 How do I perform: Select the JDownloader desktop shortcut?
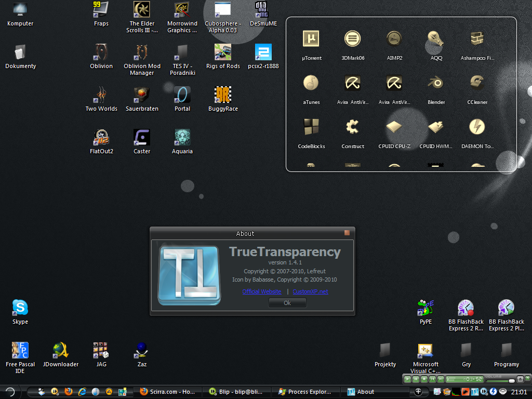point(61,355)
